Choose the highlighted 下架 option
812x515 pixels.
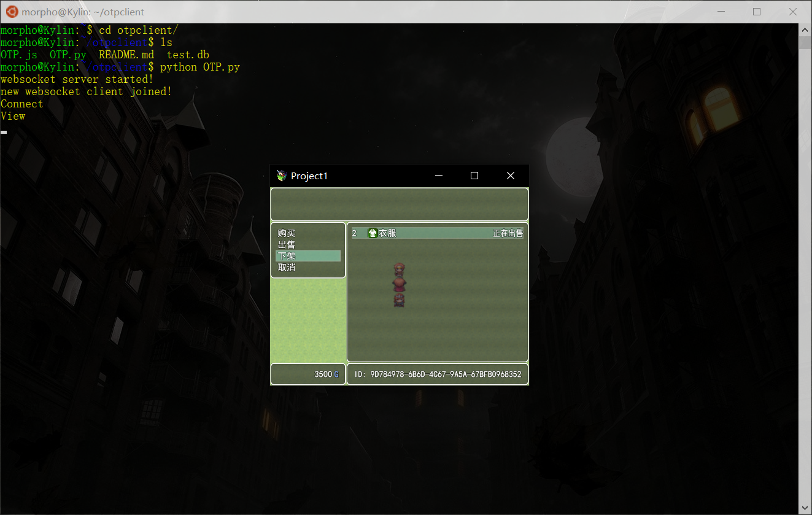pos(308,256)
